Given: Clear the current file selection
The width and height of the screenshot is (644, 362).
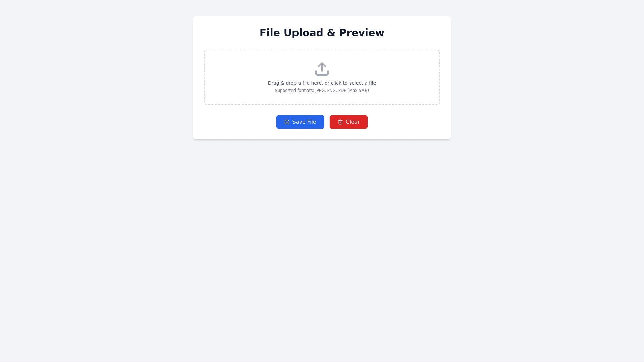Looking at the screenshot, I should 348,122.
